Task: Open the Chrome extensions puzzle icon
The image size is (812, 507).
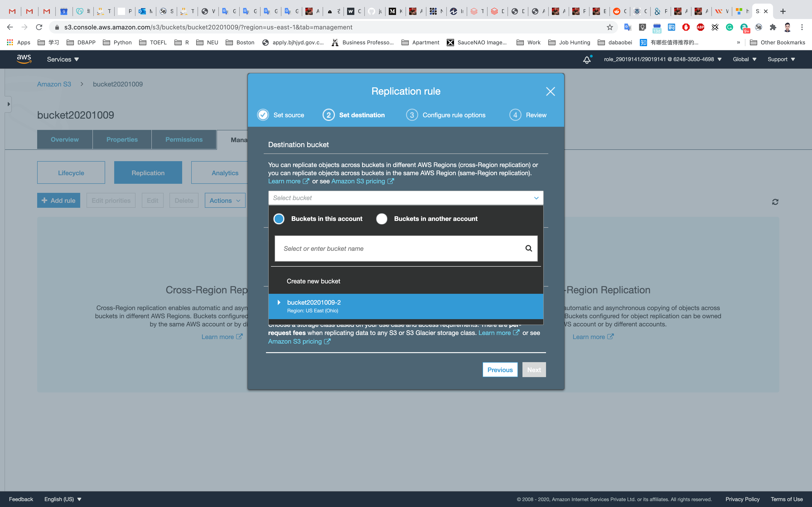Action: (x=773, y=27)
